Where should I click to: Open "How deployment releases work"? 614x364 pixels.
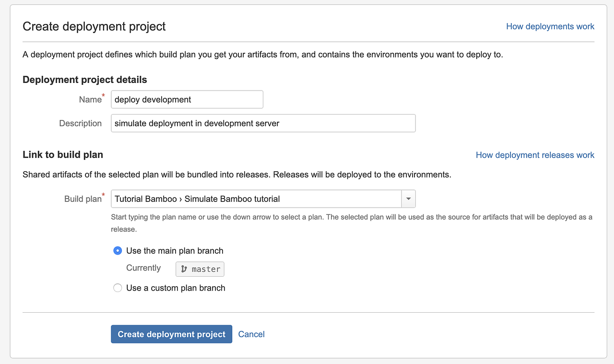coord(535,155)
